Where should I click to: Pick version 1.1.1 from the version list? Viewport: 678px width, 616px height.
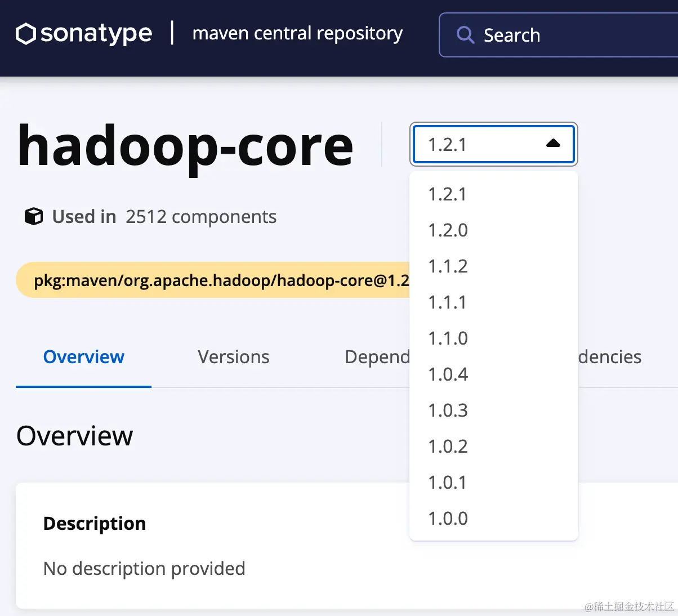448,302
